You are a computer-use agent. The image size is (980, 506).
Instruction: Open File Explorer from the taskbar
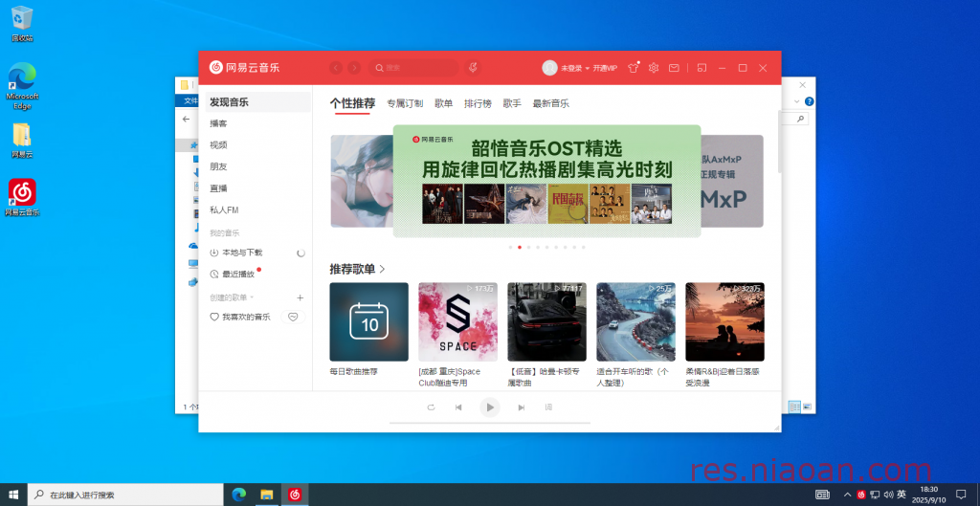point(267,495)
